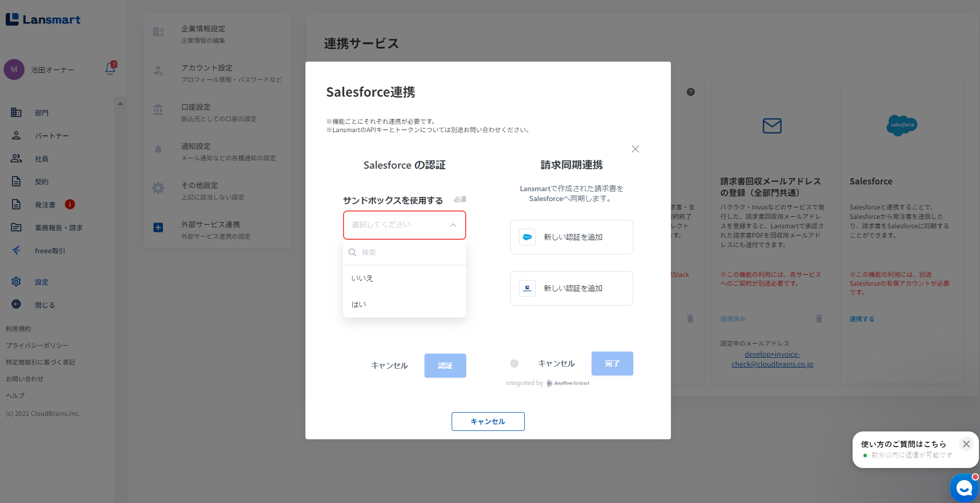This screenshot has height=503, width=980.
Task: Click the mail envelope icon
Action: [x=772, y=126]
